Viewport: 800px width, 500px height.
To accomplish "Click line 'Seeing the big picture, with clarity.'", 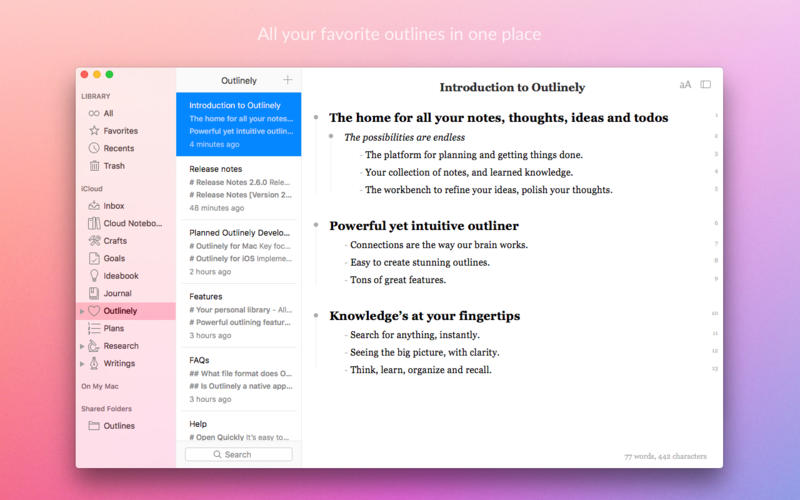I will (x=424, y=352).
